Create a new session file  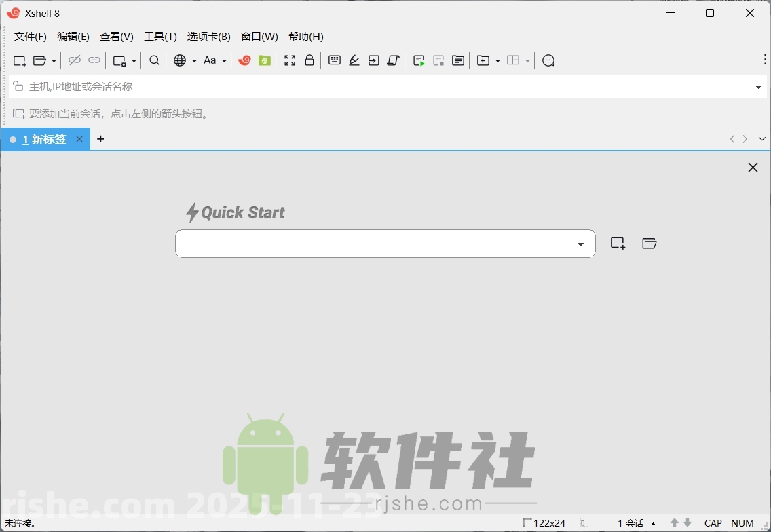(19, 60)
